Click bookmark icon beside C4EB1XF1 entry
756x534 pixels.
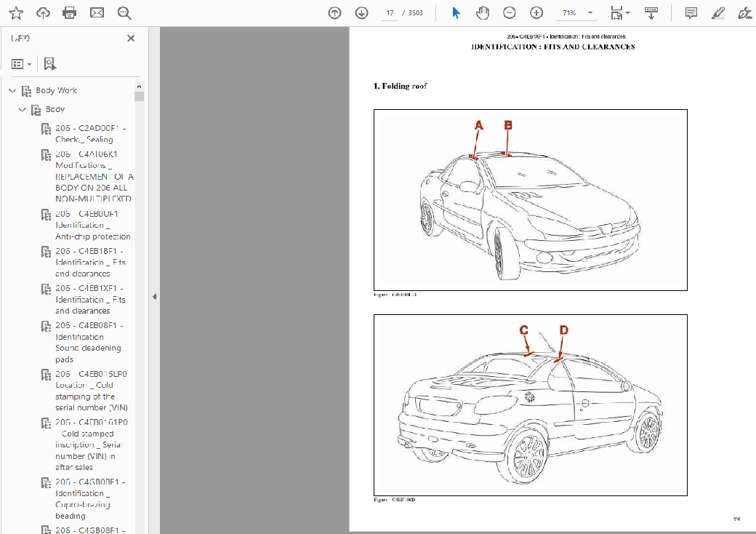(46, 289)
